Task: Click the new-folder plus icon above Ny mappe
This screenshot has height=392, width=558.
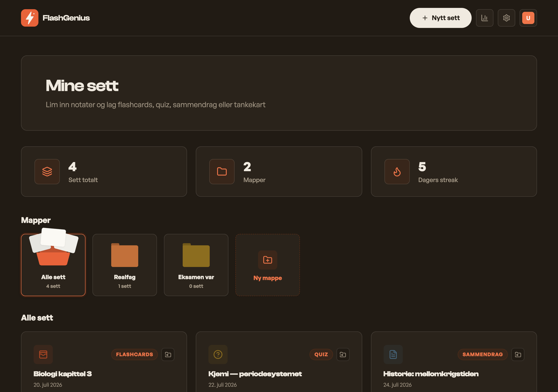Action: pos(267,260)
